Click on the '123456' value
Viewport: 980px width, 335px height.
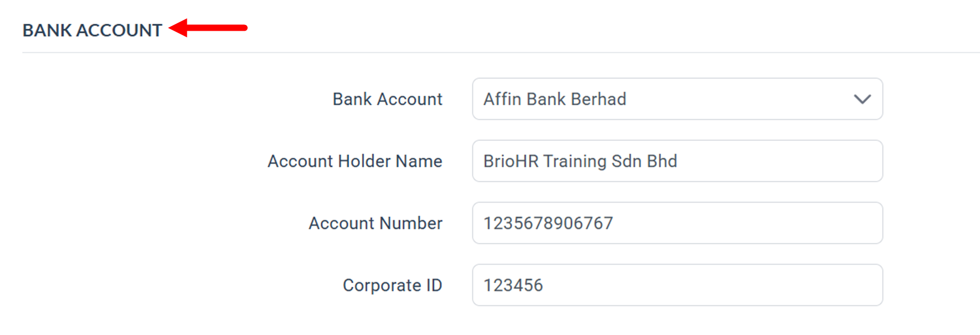pos(513,285)
